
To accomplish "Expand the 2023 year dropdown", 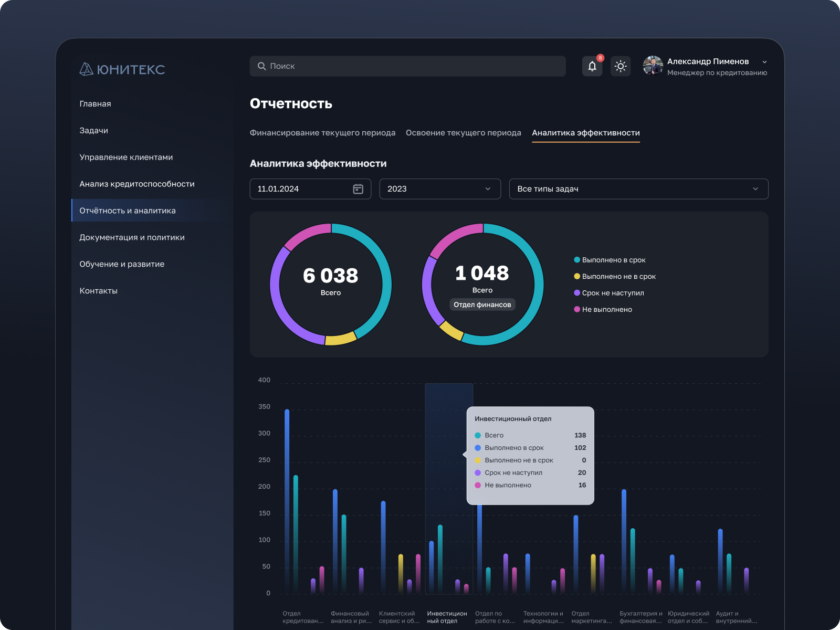I will [x=440, y=189].
